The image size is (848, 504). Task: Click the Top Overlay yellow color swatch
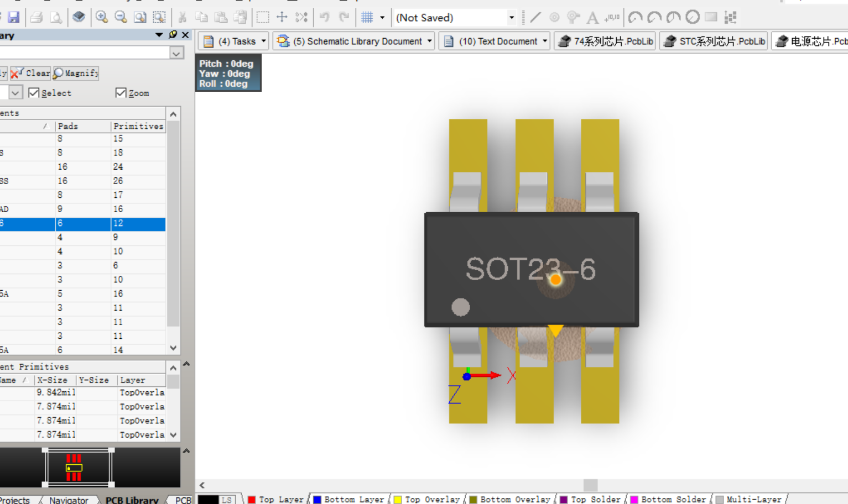point(398,500)
